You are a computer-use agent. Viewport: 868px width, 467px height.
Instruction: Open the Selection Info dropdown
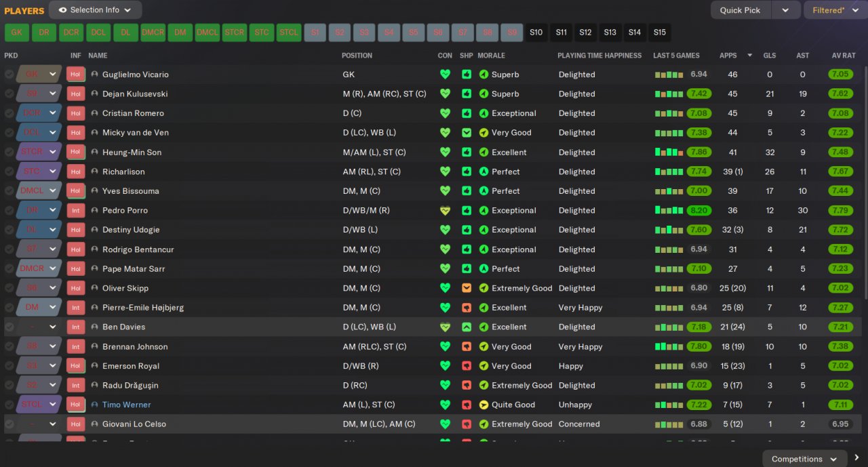(96, 10)
